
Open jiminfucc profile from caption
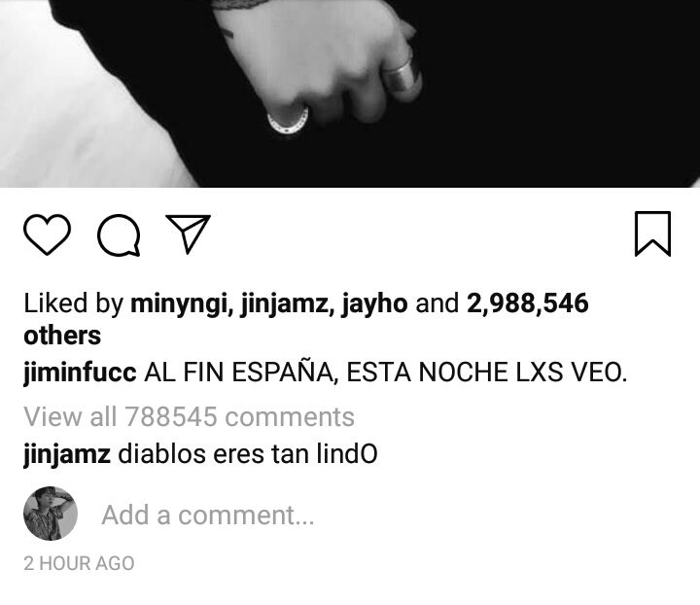(80, 373)
